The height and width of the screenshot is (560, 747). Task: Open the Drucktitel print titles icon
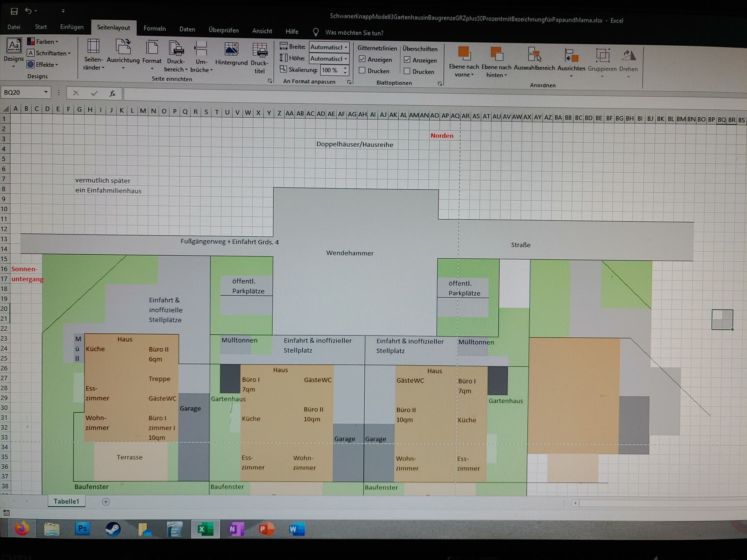[260, 51]
